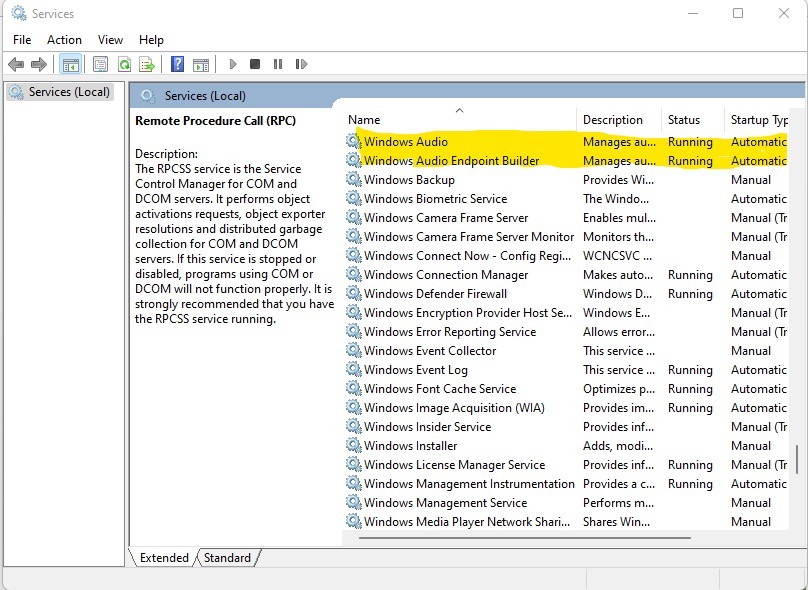The height and width of the screenshot is (590, 808).
Task: Select Windows Connect Now - Config Regi... service
Action: tap(566, 256)
